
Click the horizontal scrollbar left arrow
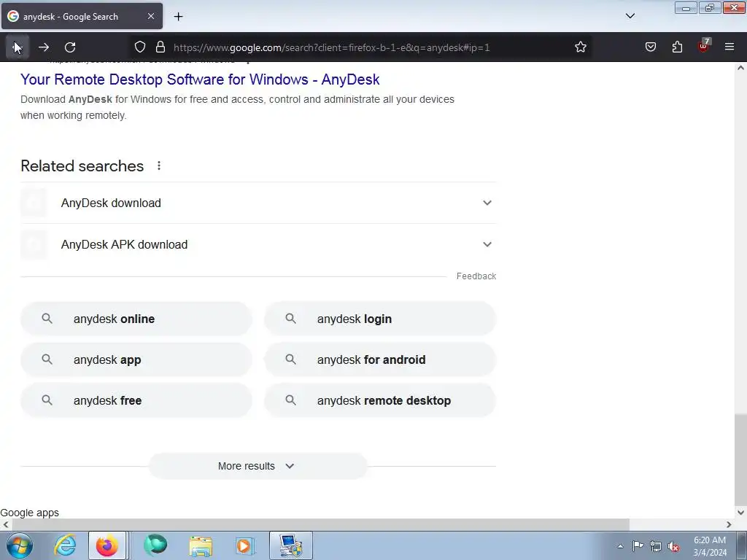click(x=5, y=524)
